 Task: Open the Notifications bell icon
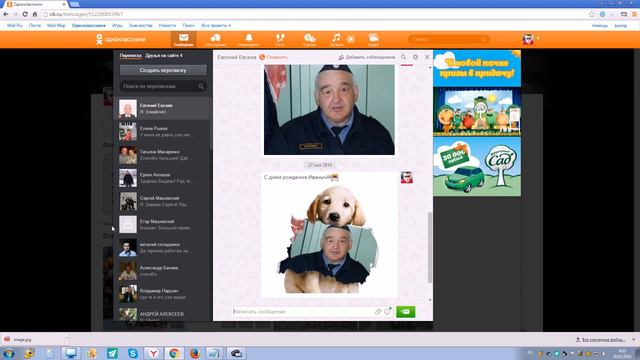click(x=248, y=39)
